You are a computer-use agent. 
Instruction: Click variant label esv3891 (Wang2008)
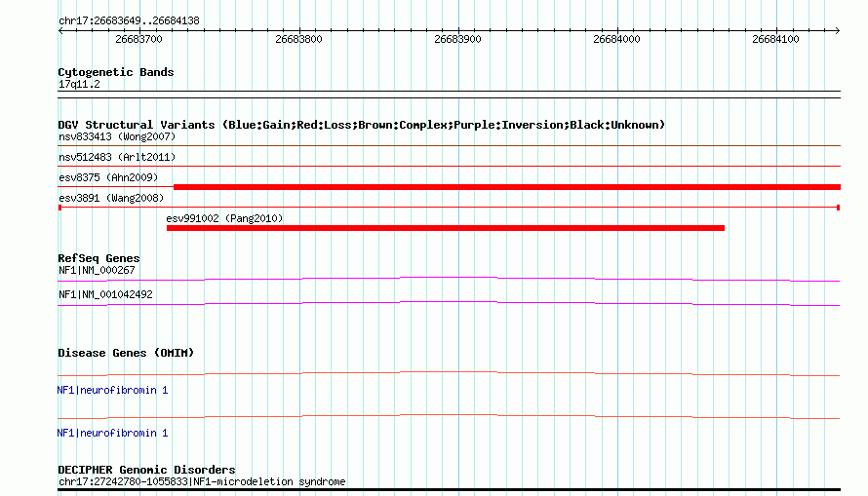[x=111, y=198]
